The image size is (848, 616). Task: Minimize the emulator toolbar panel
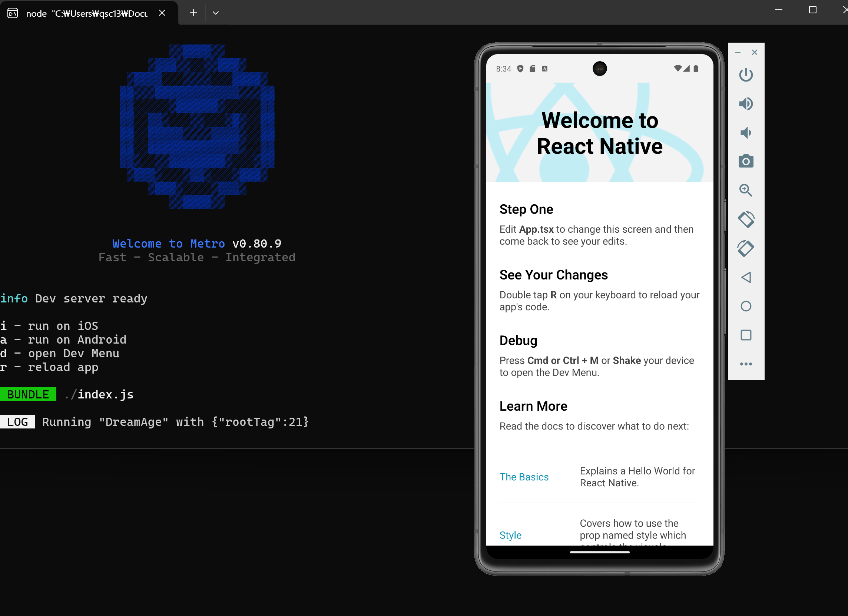(x=738, y=52)
